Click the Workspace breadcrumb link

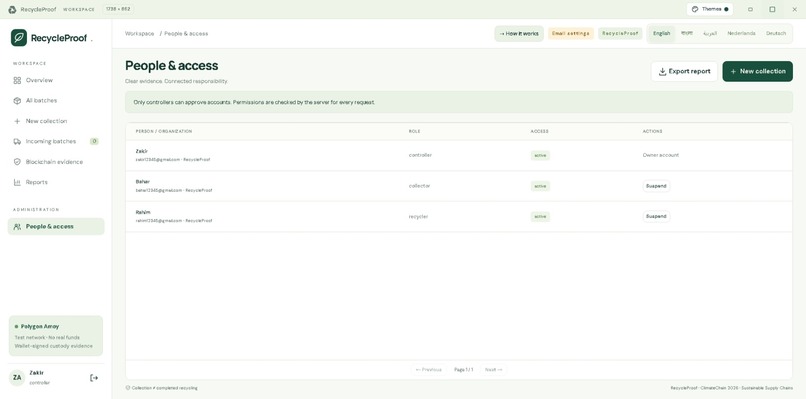click(x=139, y=33)
